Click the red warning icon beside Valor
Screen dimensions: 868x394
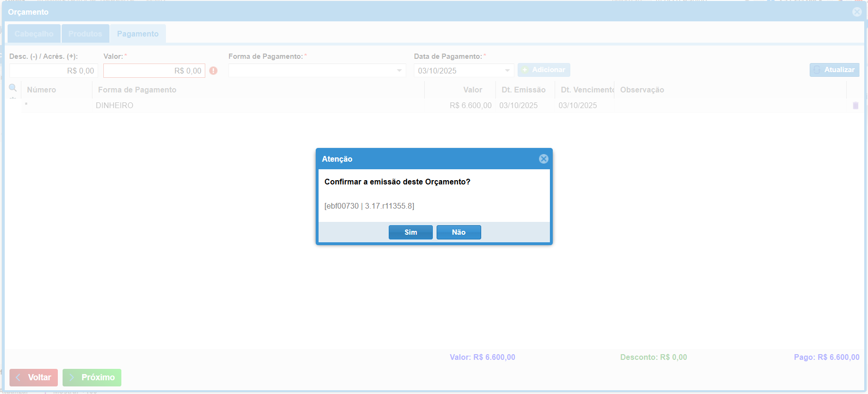pyautogui.click(x=213, y=71)
